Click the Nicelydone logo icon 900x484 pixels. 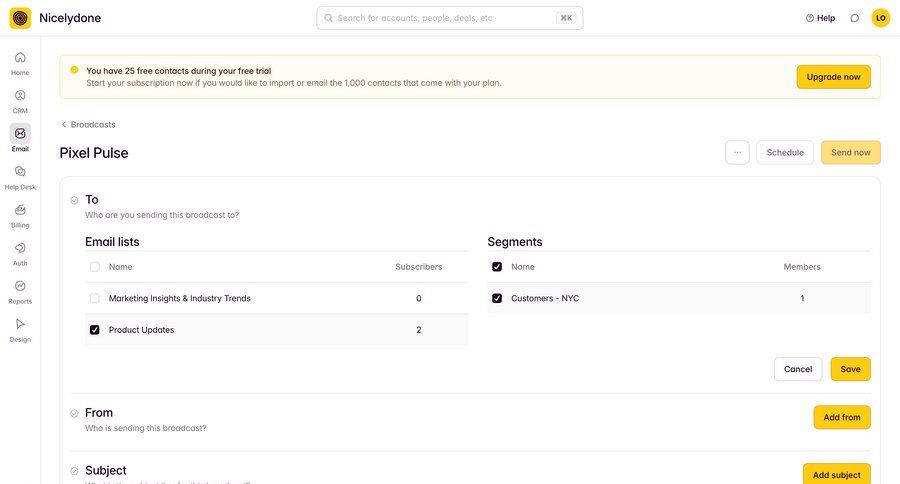point(20,18)
